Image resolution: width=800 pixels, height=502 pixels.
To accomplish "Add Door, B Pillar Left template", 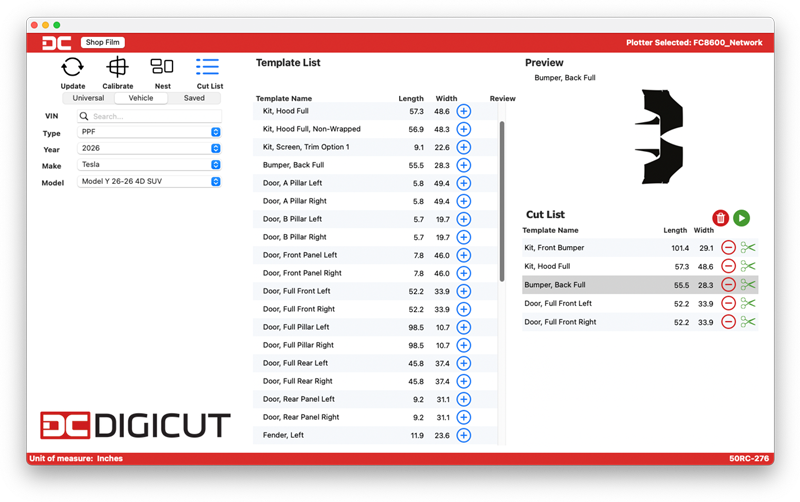I will 463,219.
